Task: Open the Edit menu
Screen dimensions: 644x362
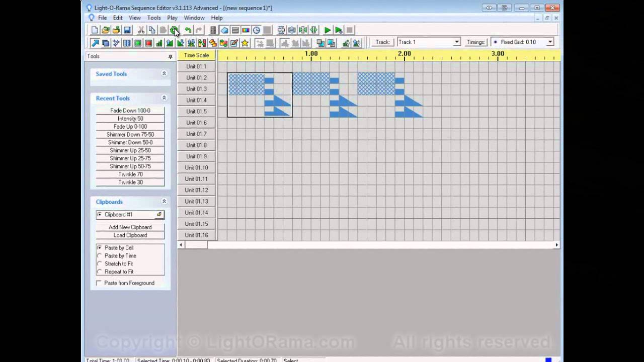Action: tap(118, 18)
